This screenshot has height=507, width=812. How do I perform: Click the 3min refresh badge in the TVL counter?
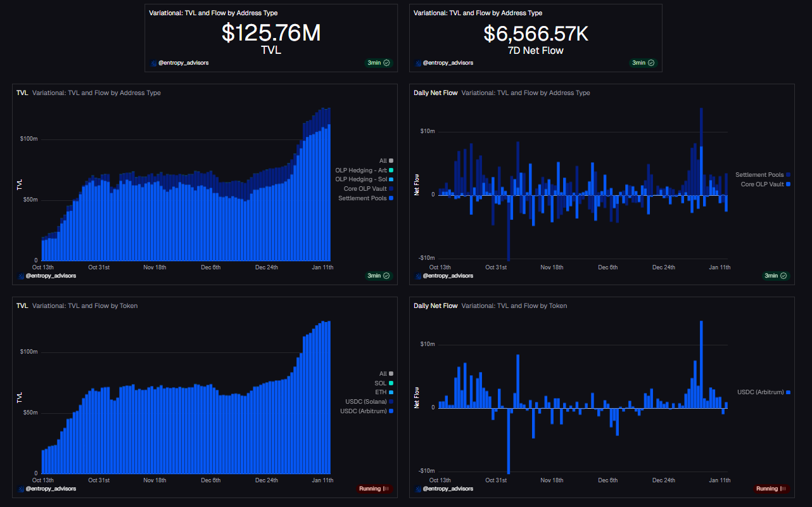tap(379, 63)
